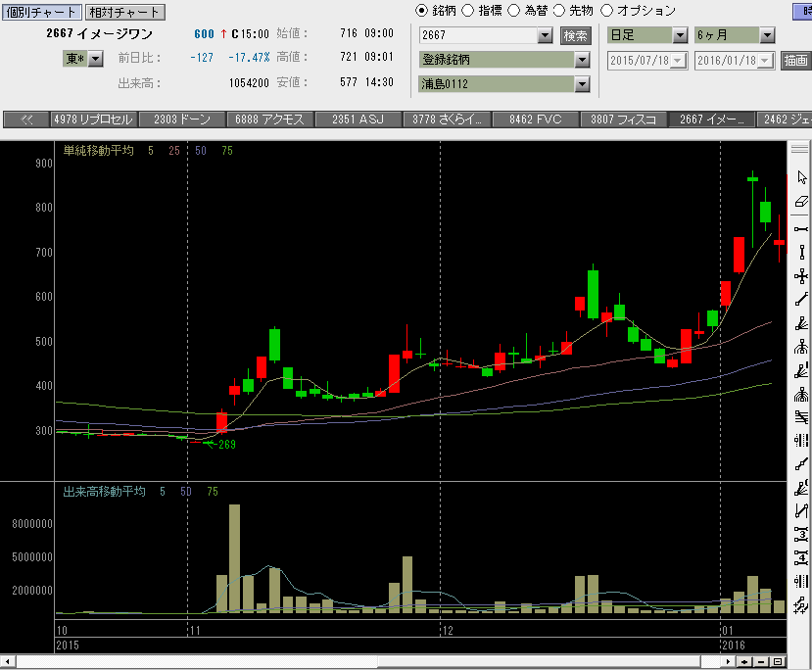Pick the horizontal line drawing tool
The image size is (812, 670).
(x=801, y=229)
